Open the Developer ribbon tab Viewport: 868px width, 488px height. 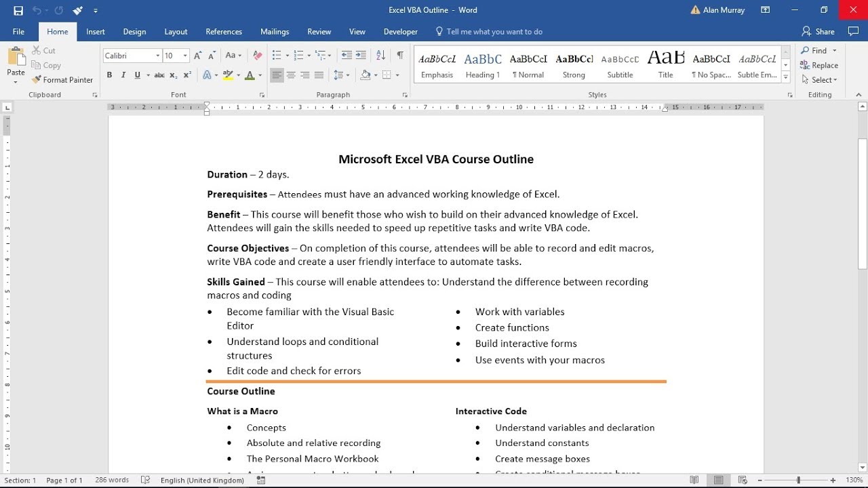(401, 32)
